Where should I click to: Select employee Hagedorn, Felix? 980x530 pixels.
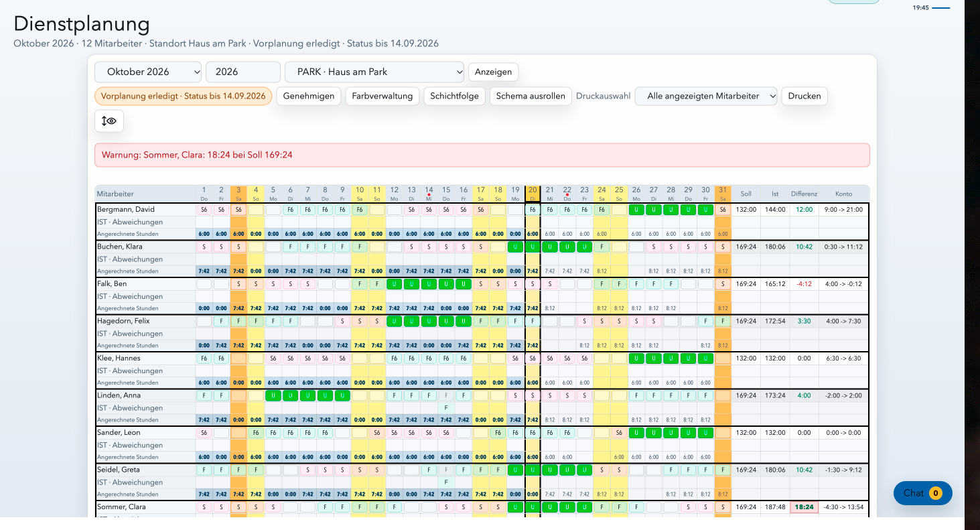[123, 321]
